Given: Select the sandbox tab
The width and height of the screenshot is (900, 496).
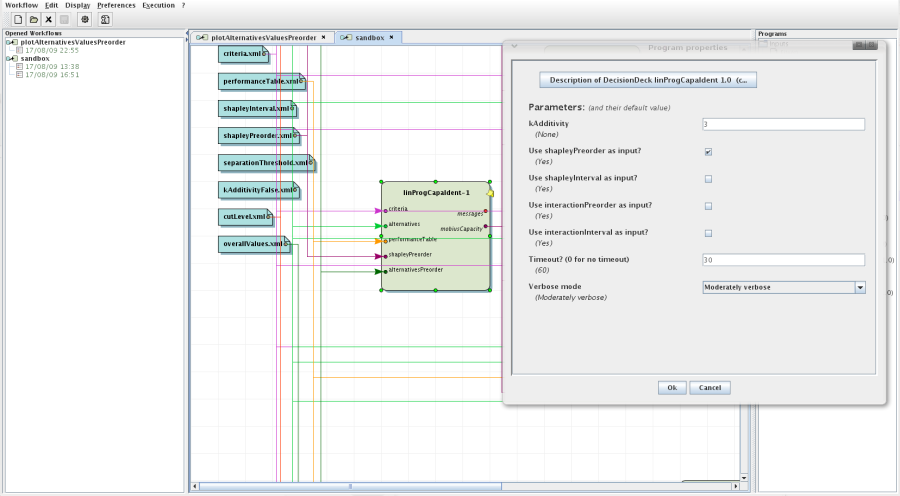Looking at the screenshot, I should (x=369, y=37).
